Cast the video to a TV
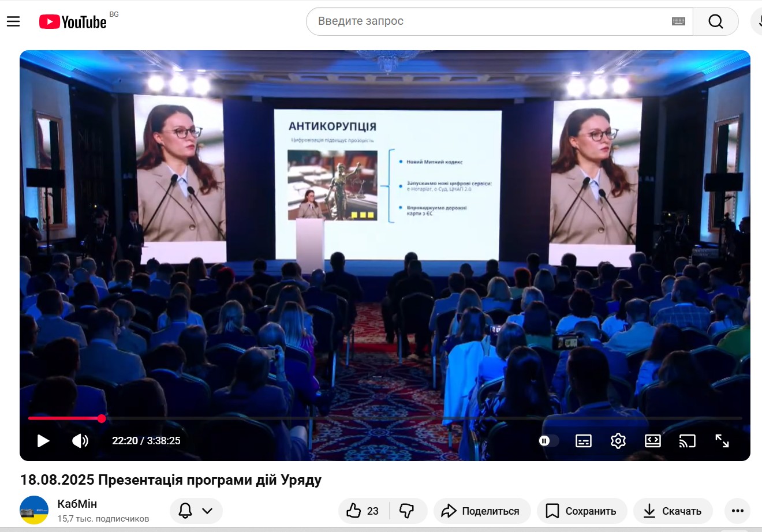Image resolution: width=762 pixels, height=532 pixels. click(x=687, y=441)
